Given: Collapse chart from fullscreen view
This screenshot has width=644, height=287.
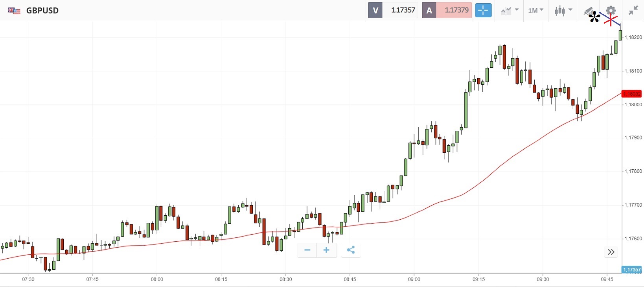Looking at the screenshot, I should tap(633, 11).
